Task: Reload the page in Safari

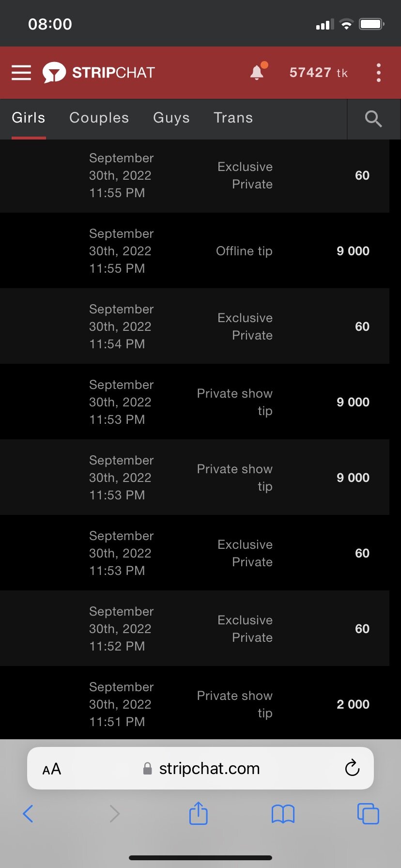Action: pos(352,768)
